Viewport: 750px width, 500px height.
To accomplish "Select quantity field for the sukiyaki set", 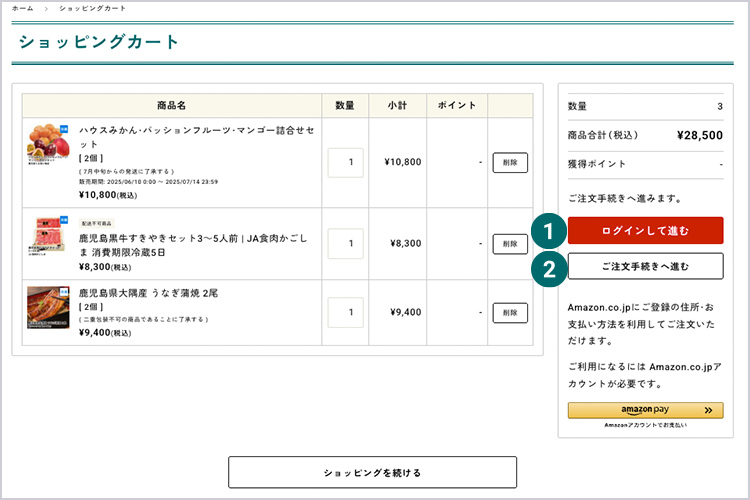I will [345, 243].
